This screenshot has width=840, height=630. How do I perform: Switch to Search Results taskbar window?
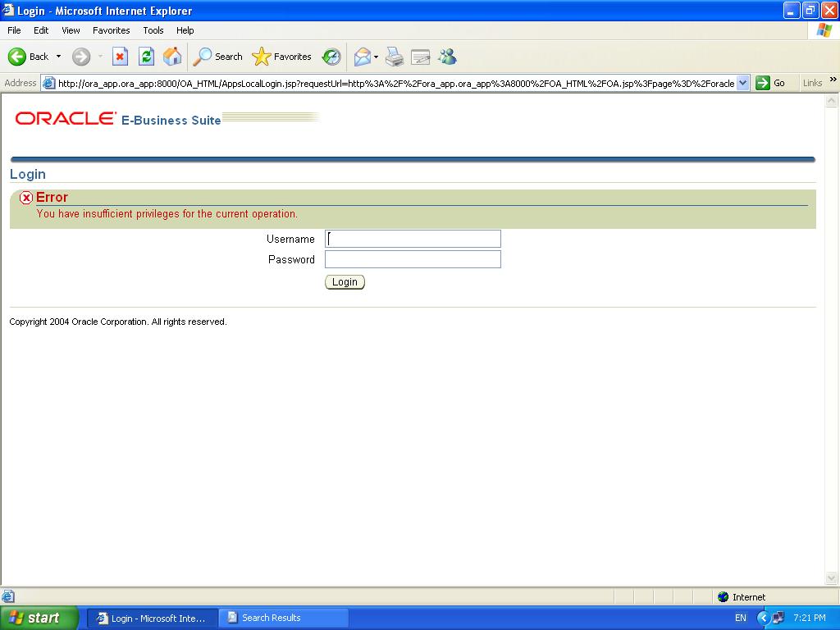(284, 618)
